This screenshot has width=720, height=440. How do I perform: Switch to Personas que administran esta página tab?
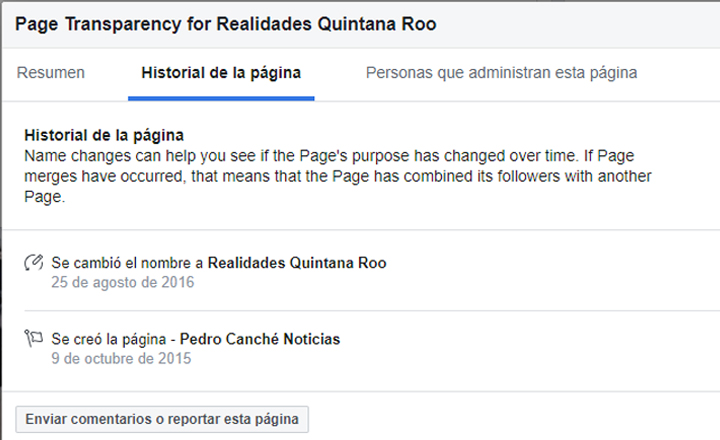[501, 72]
